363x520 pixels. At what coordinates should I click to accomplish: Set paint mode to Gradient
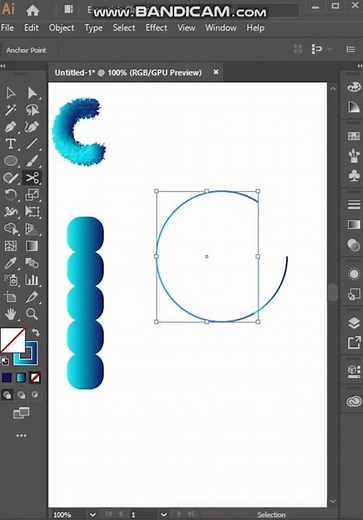point(21,378)
